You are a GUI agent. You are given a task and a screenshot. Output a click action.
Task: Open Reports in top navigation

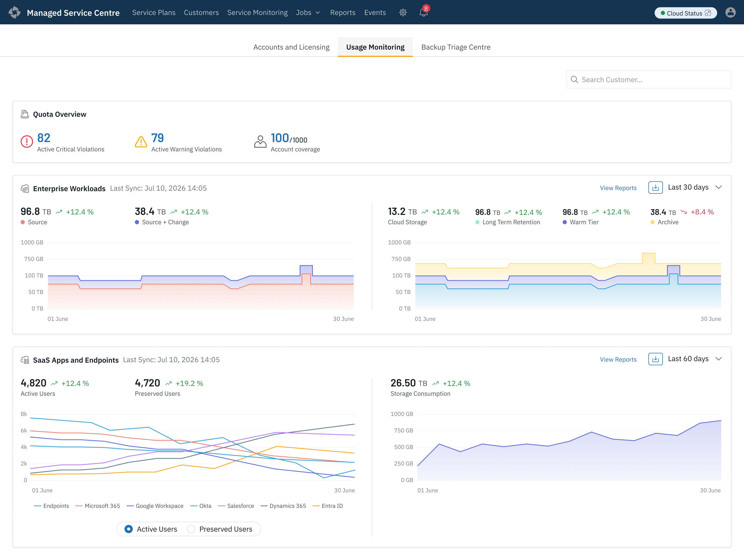pyautogui.click(x=343, y=12)
